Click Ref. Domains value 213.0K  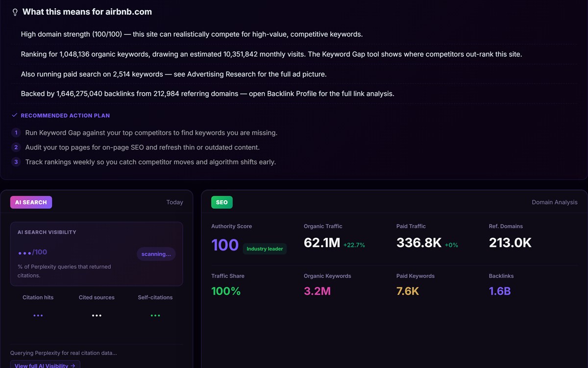510,242
